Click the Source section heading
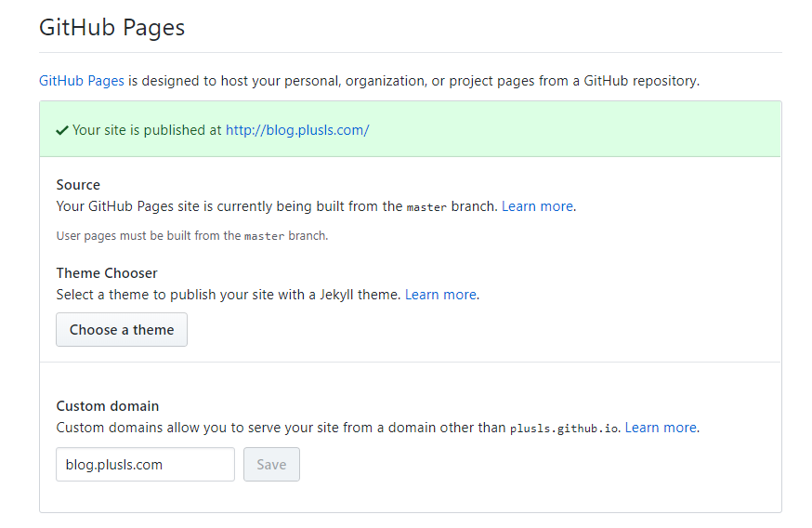This screenshot has height=528, width=812. click(x=78, y=185)
